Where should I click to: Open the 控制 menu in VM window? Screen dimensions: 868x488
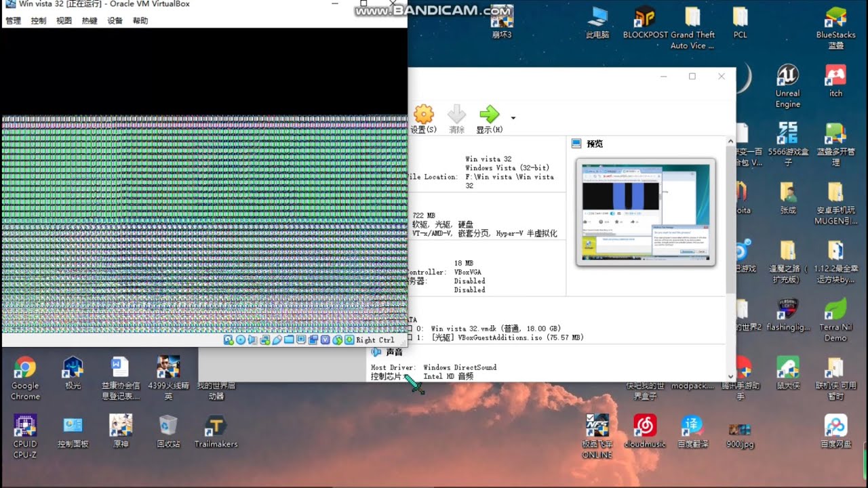[x=39, y=21]
